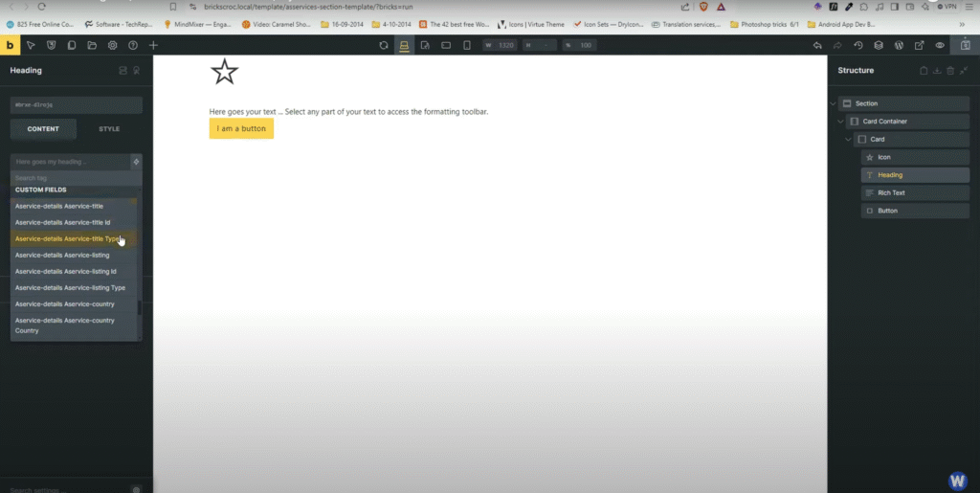Click the dynamic data icon beside heading field
980x493 pixels.
pyautogui.click(x=136, y=162)
